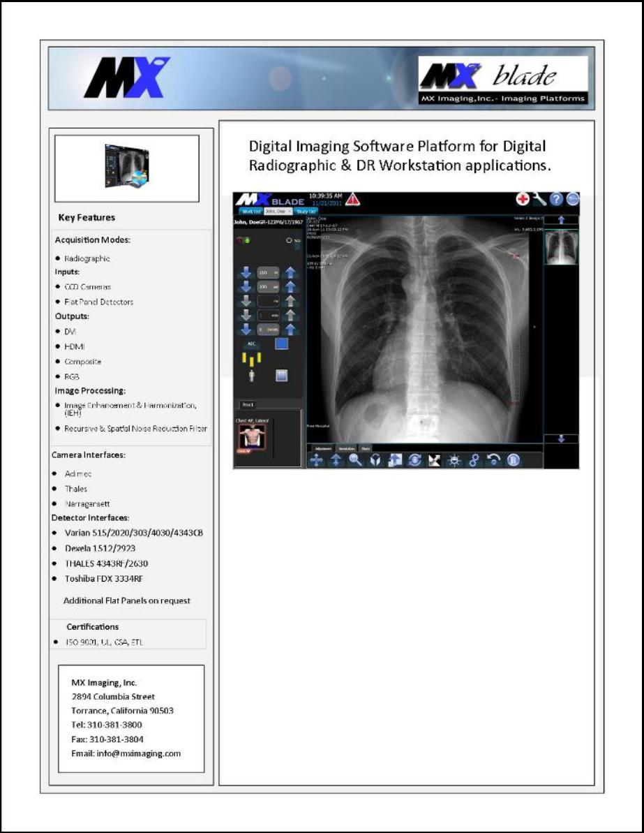This screenshot has width=644, height=833.
Task: Select the yellow AEC chamber bars icon
Action: [252, 359]
